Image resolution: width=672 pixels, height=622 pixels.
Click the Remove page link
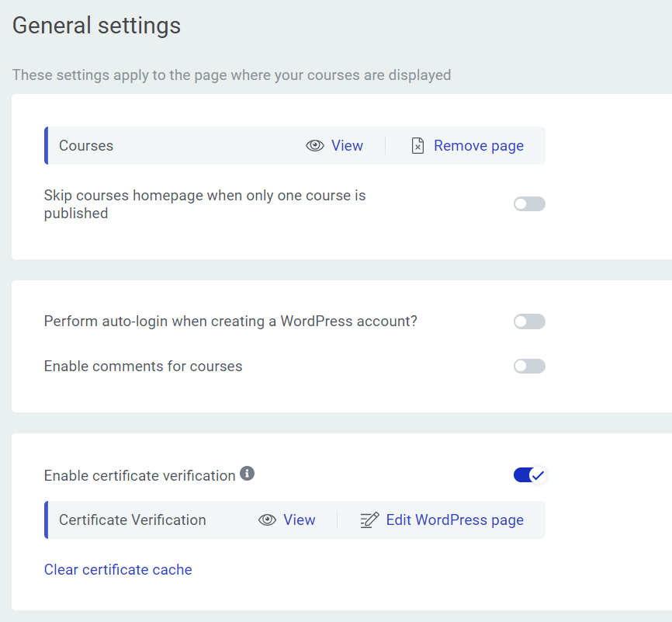click(478, 146)
